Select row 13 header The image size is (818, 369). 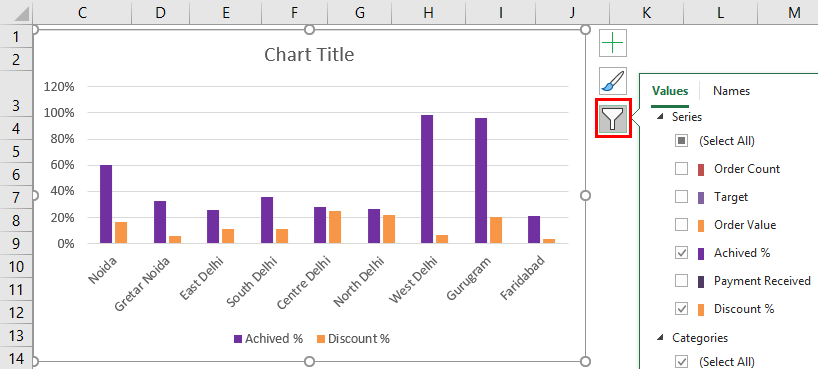[x=16, y=336]
